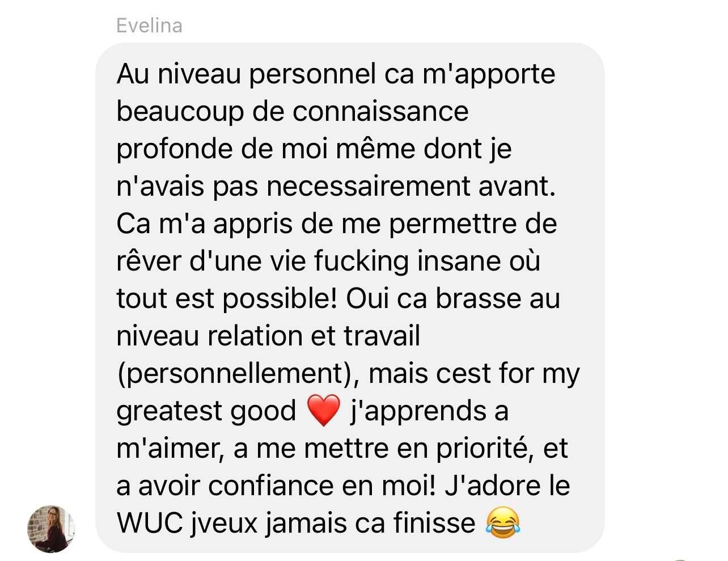Screen dimensions: 728x561
Task: Click the word 'priorité,' in the message
Action: click(x=485, y=448)
